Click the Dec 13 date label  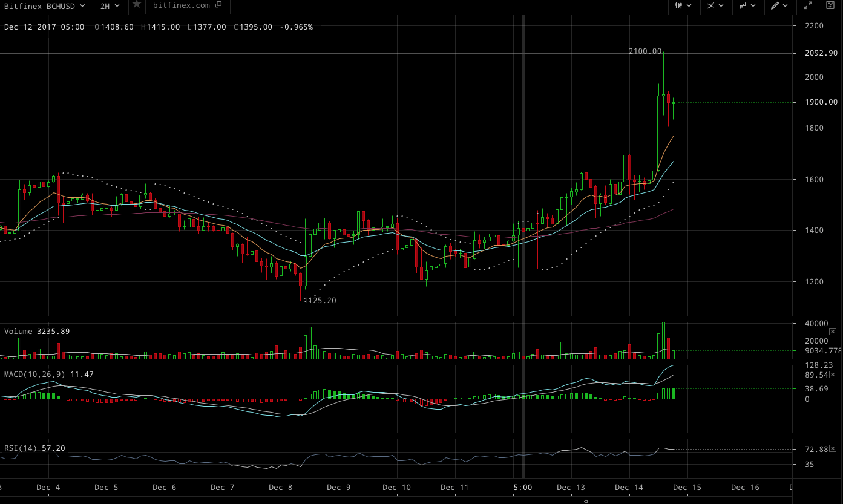point(571,488)
